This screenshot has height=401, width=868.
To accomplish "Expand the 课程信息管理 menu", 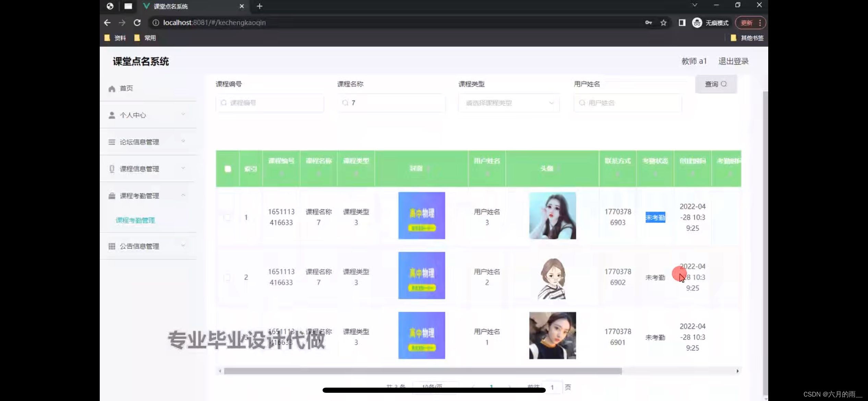I will click(183, 168).
